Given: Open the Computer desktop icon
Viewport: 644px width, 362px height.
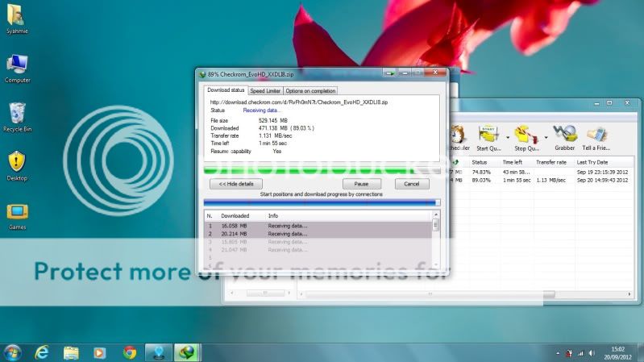Looking at the screenshot, I should [x=17, y=68].
